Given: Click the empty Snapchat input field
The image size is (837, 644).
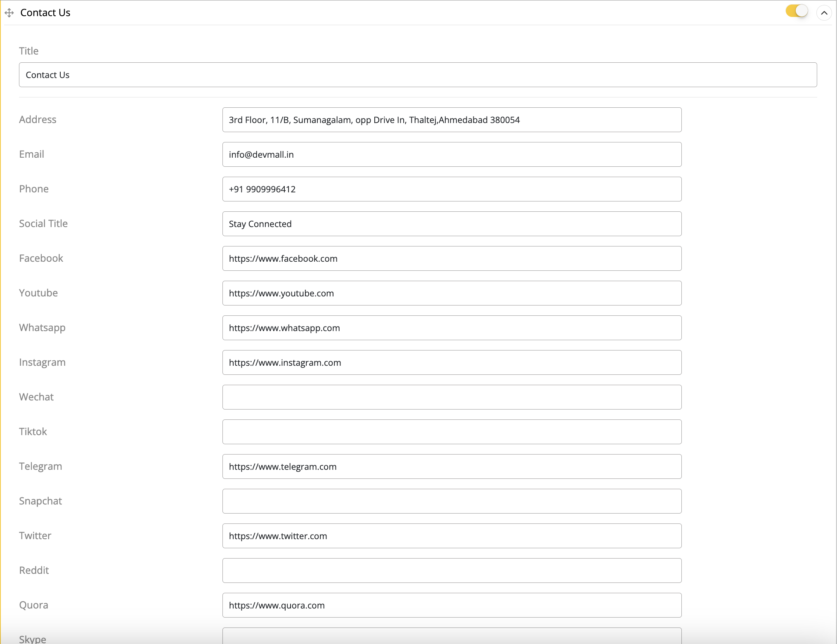Looking at the screenshot, I should click(452, 501).
